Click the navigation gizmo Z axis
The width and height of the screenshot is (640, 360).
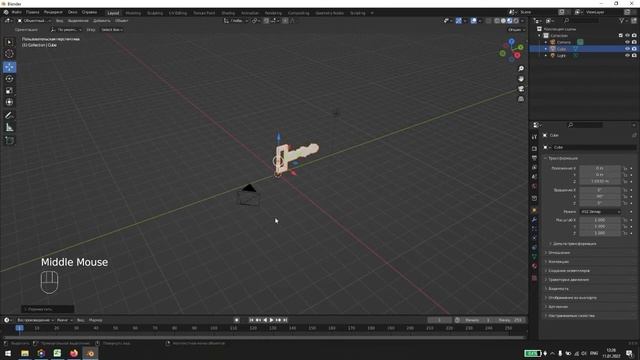pyautogui.click(x=512, y=41)
